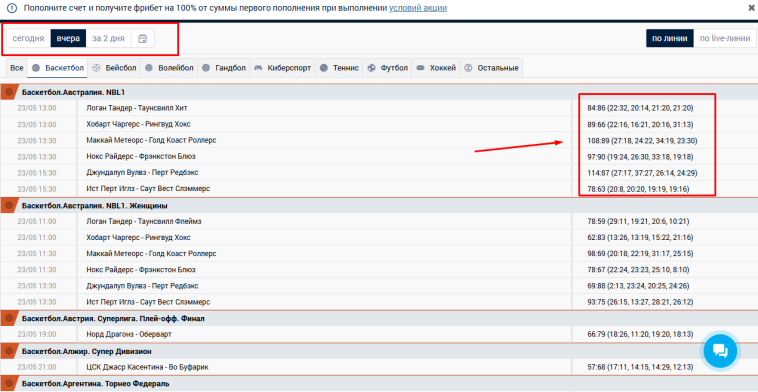Show results за 2 дня
Image resolution: width=758 pixels, height=392 pixels.
point(108,39)
